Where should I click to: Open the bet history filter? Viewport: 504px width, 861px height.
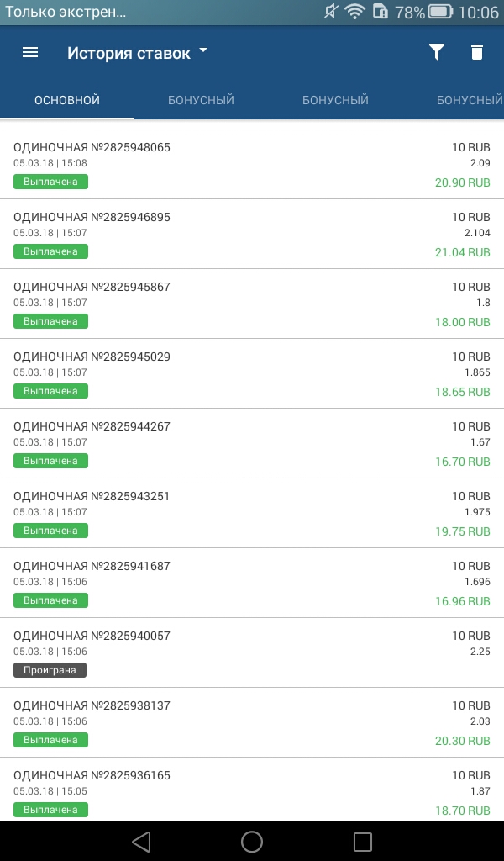[x=436, y=52]
